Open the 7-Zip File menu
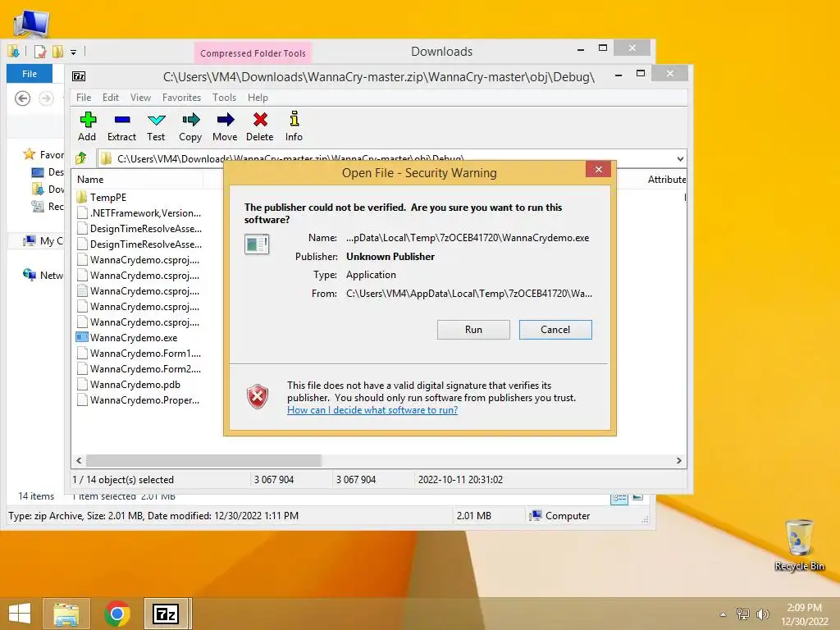Screen dimensions: 840x630 coord(84,98)
